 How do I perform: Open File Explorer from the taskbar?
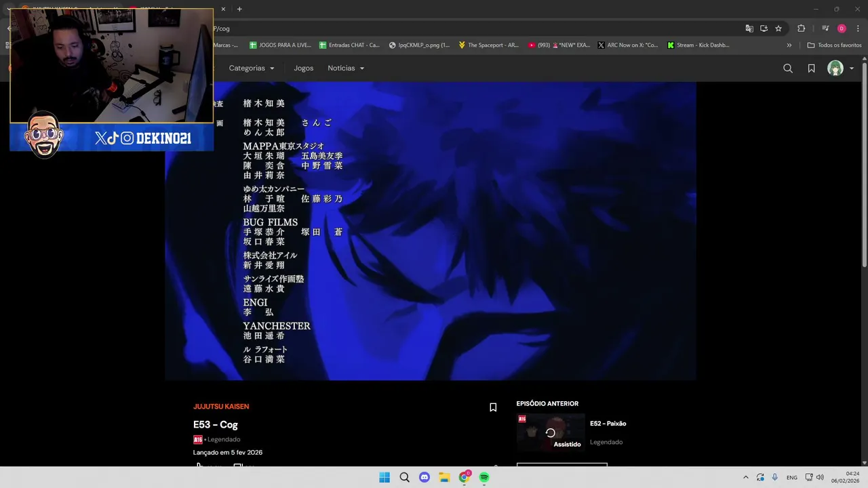tap(444, 477)
